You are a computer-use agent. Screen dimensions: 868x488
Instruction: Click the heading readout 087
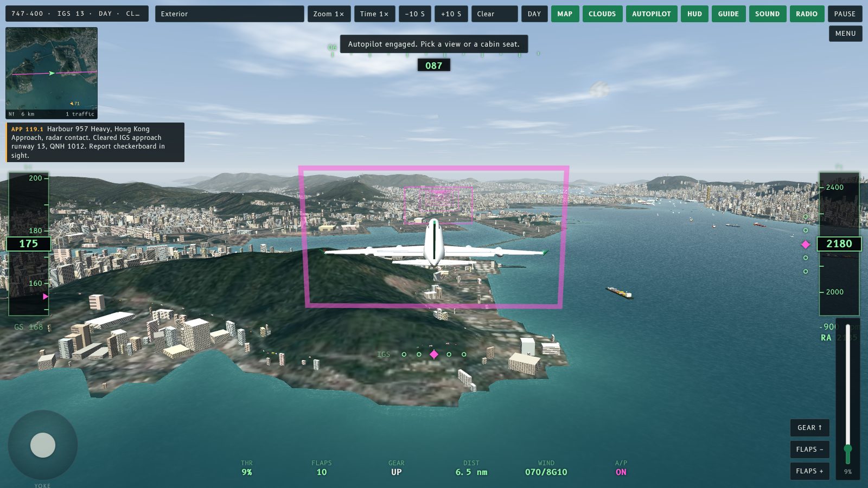(x=433, y=66)
